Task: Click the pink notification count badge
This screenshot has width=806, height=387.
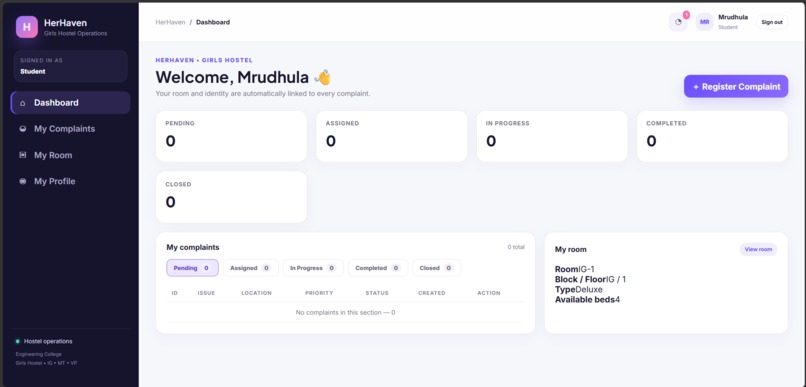Action: point(686,15)
